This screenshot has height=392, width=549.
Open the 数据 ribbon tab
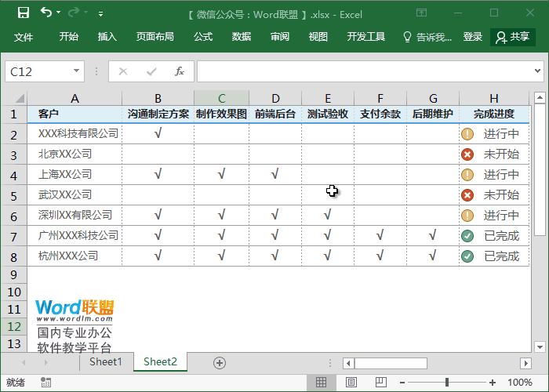click(x=242, y=36)
